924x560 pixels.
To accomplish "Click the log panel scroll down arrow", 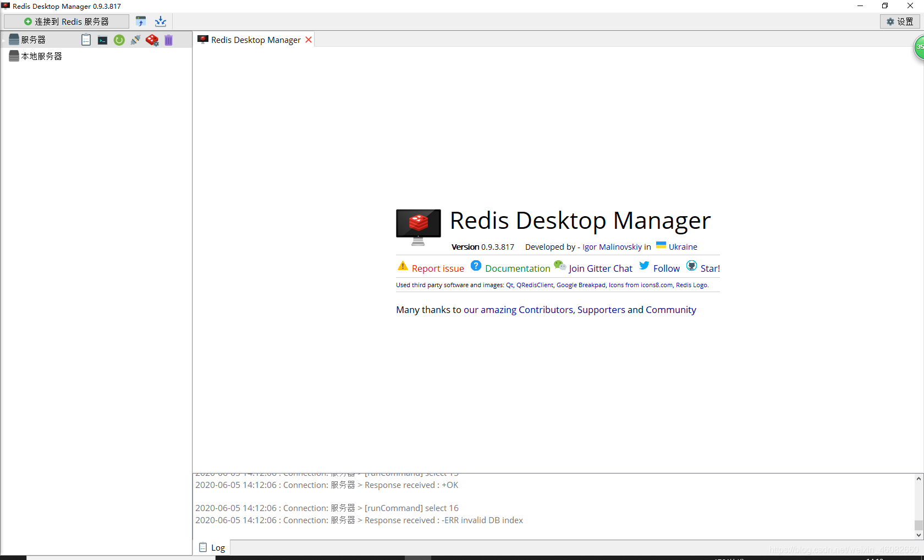I will click(919, 535).
